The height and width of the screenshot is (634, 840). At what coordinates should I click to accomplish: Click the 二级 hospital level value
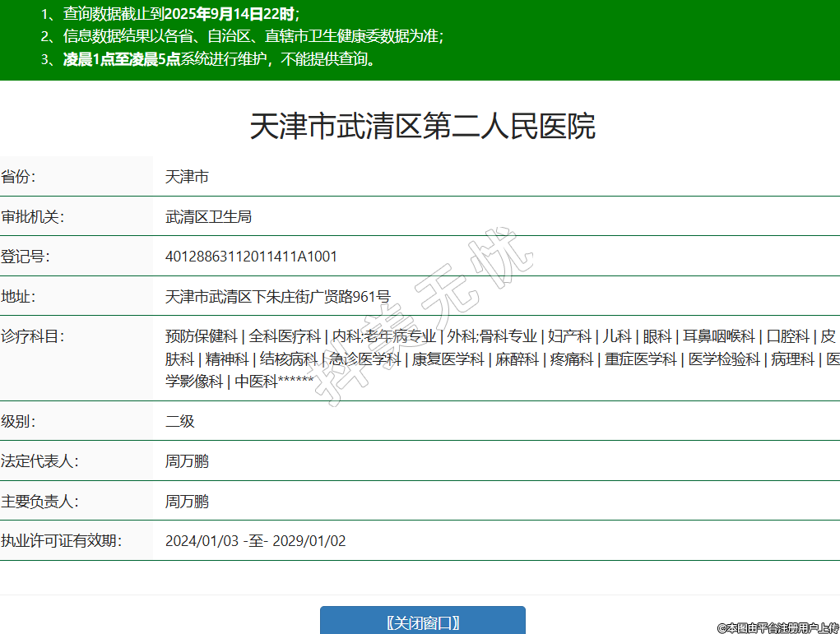tap(179, 421)
